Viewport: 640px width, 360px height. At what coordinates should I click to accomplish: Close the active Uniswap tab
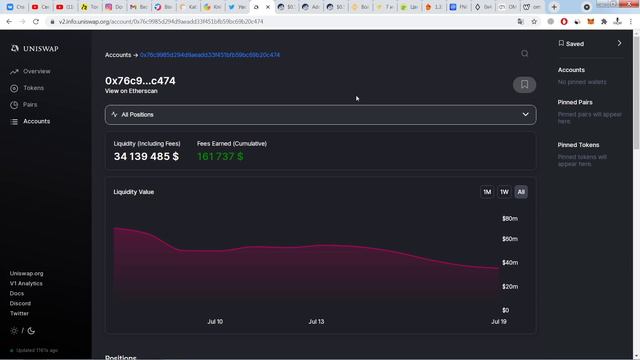click(x=268, y=7)
